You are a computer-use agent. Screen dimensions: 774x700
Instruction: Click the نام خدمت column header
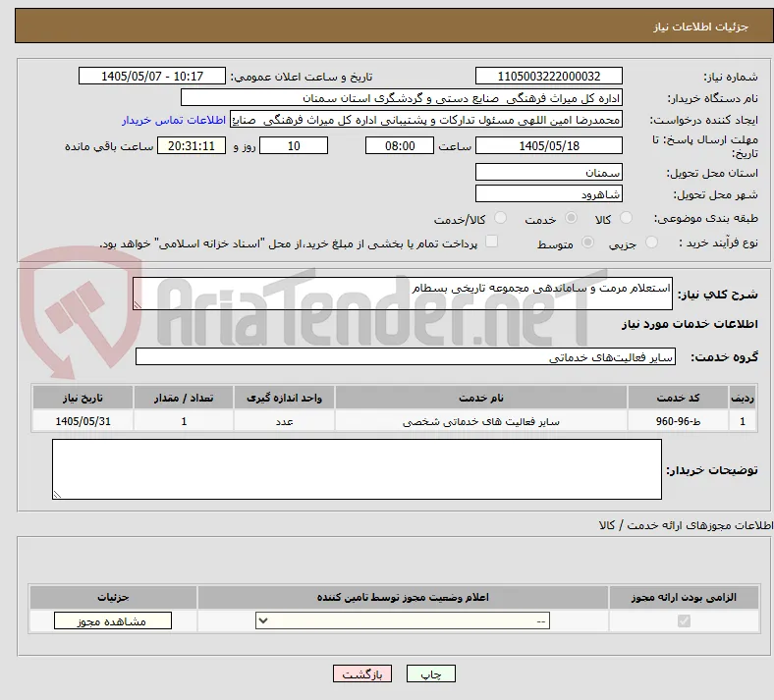(480, 398)
